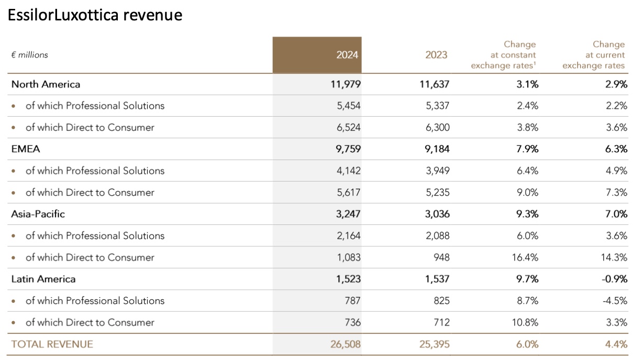Click the 3,949 revenue cell

(438, 171)
